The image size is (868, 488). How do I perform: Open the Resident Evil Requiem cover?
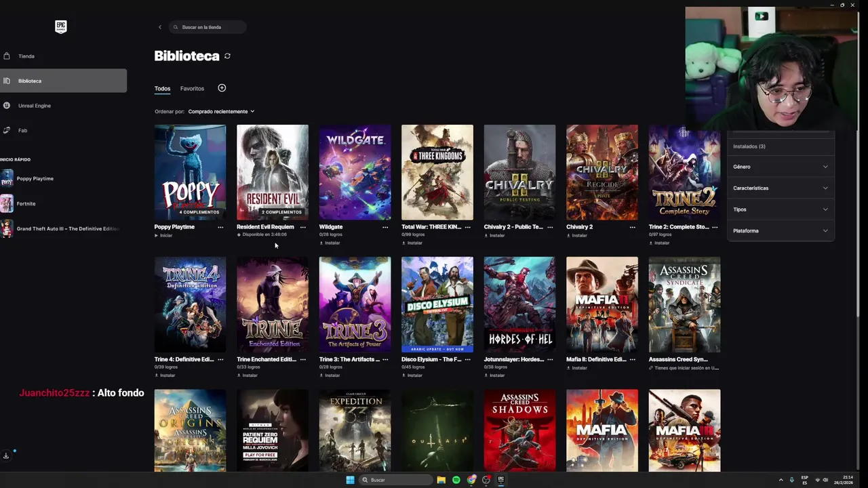click(273, 172)
